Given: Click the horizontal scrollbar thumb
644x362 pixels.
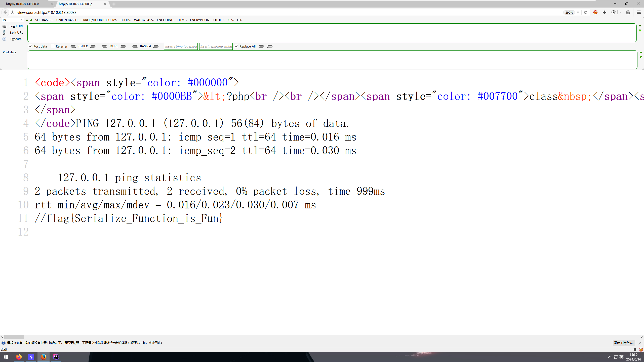Looking at the screenshot, I should (14, 337).
